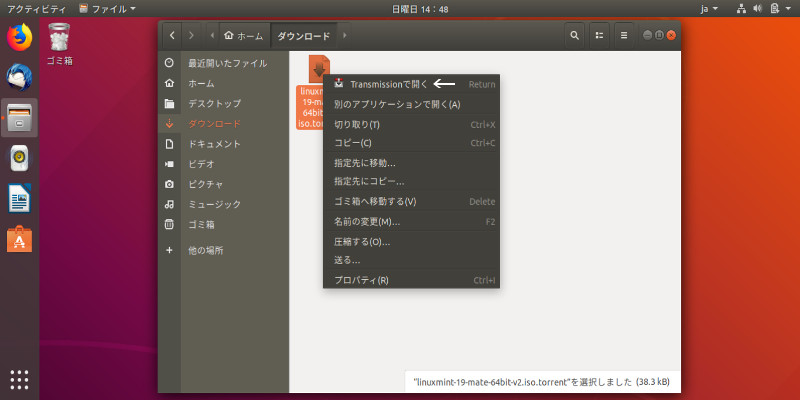Open volume icon in top bar
The image size is (800, 400).
[x=758, y=9]
